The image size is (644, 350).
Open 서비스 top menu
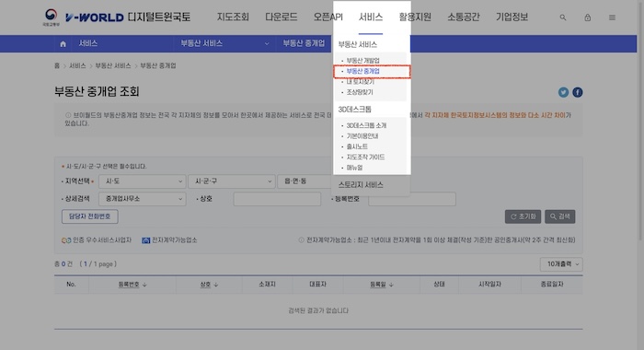point(371,17)
